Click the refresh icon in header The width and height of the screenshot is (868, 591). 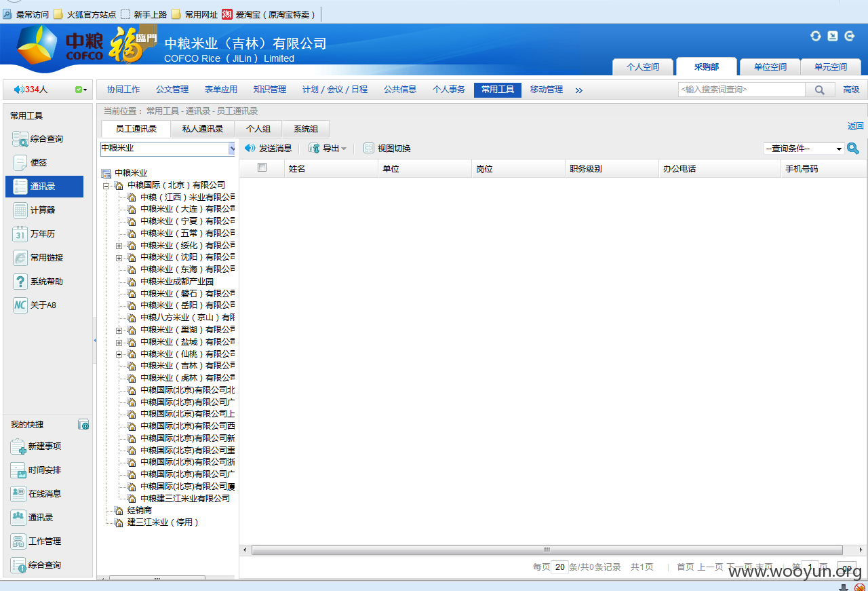coord(816,36)
